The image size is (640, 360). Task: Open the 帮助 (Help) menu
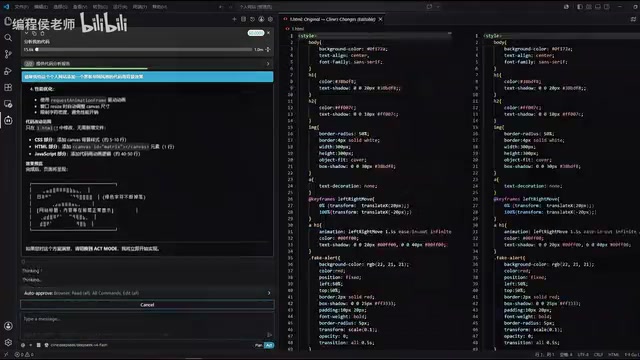160,7
